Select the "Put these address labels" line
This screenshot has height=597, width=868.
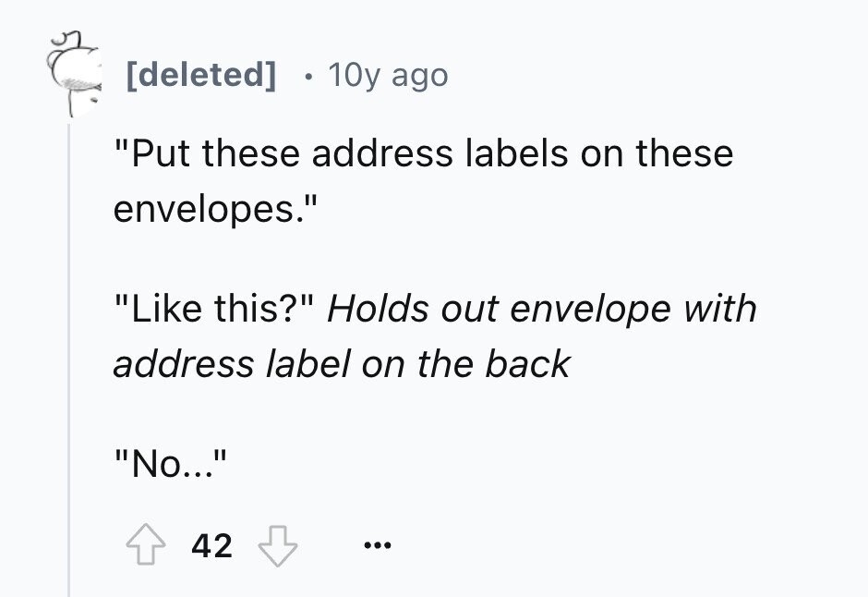(424, 152)
